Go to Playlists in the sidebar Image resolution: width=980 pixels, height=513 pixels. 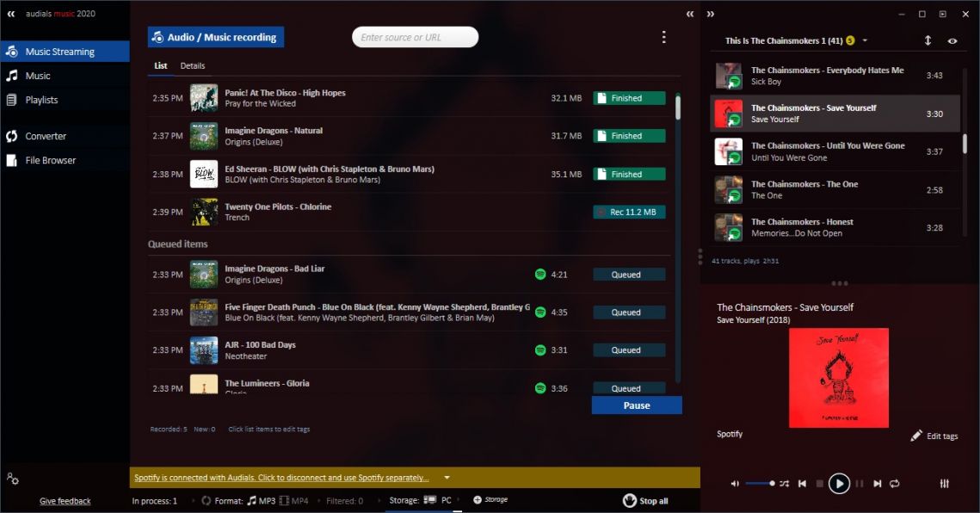point(65,100)
